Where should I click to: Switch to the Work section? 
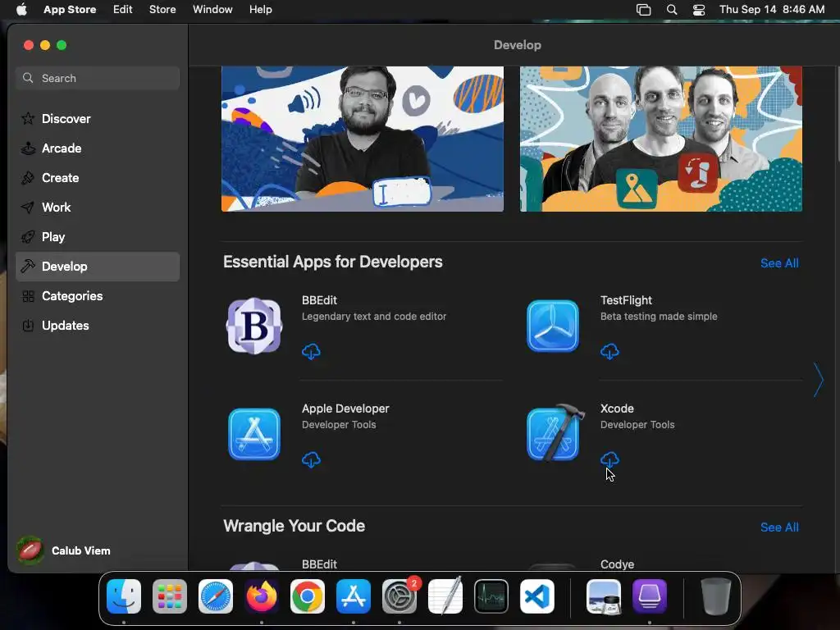98,208
